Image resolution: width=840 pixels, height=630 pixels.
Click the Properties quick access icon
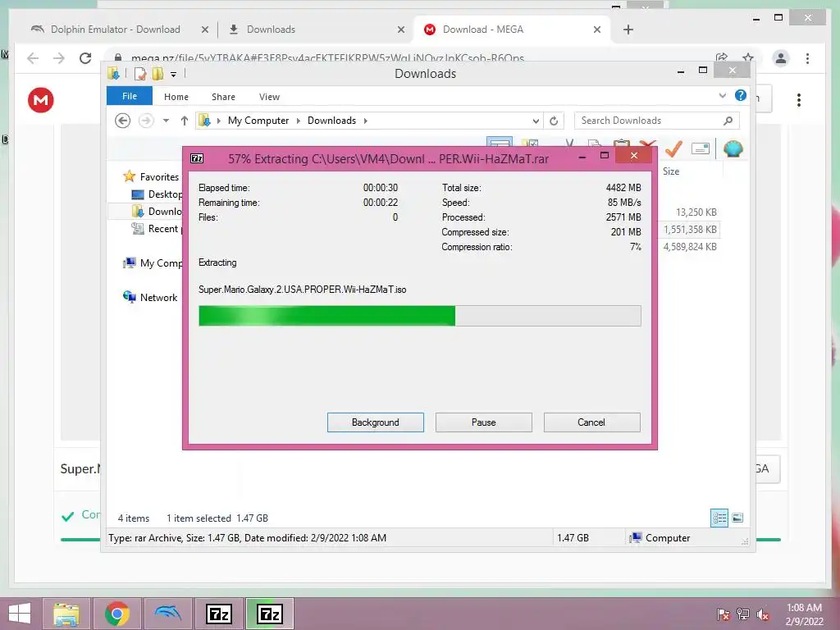(x=139, y=73)
